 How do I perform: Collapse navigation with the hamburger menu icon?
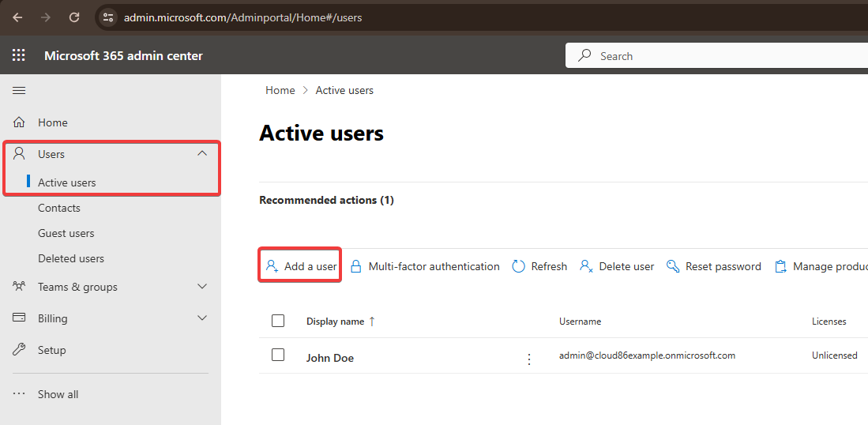click(19, 90)
